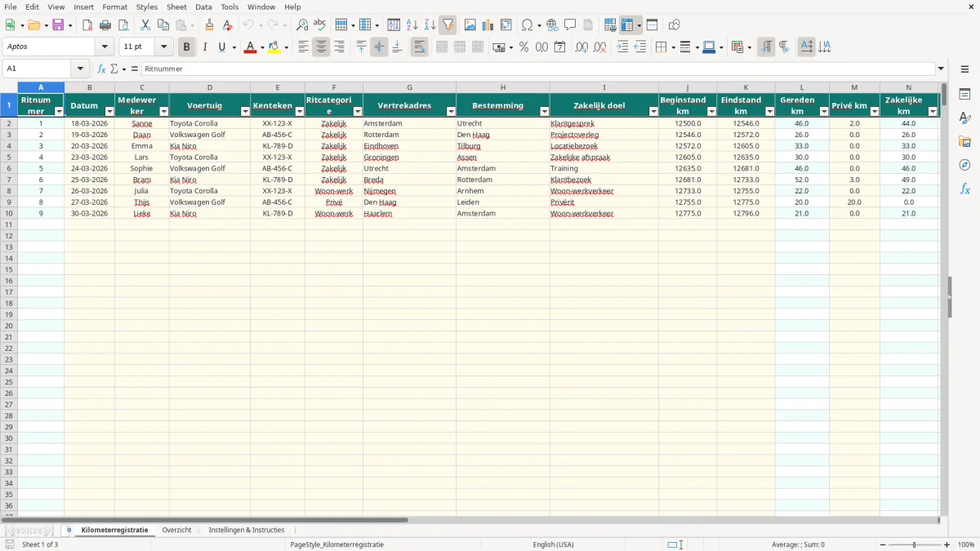Open the Format menu
This screenshot has height=551, width=980.
114,7
